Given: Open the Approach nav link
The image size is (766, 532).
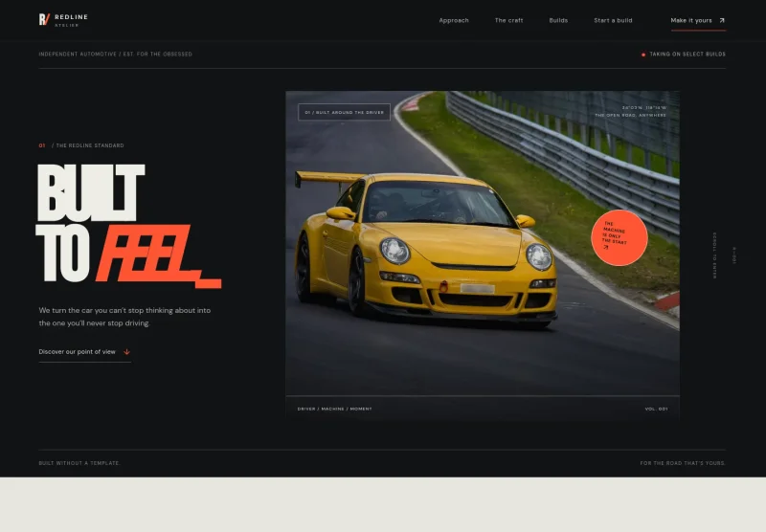Looking at the screenshot, I should [x=454, y=20].
